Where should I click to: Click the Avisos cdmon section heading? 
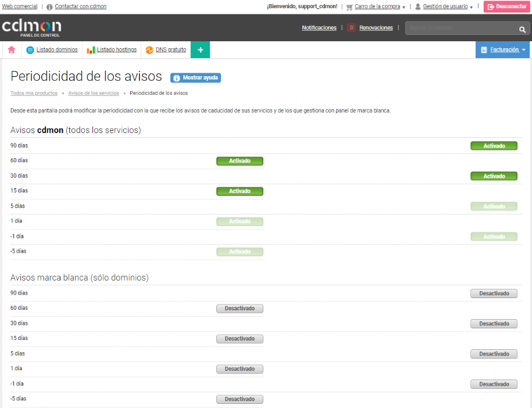point(76,130)
